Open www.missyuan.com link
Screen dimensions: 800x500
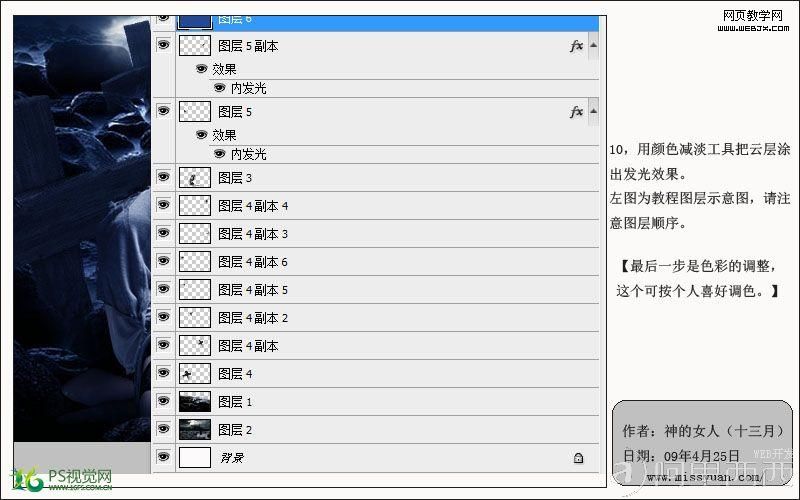click(704, 478)
